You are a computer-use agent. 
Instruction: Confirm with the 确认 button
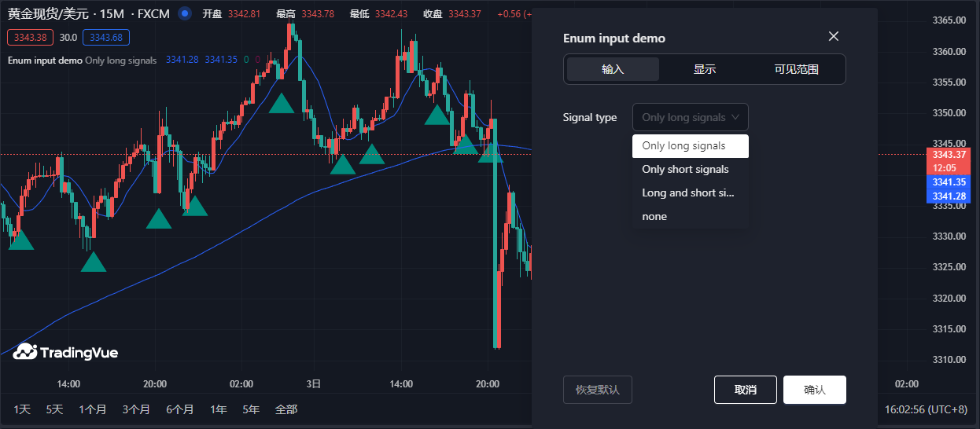coord(814,390)
